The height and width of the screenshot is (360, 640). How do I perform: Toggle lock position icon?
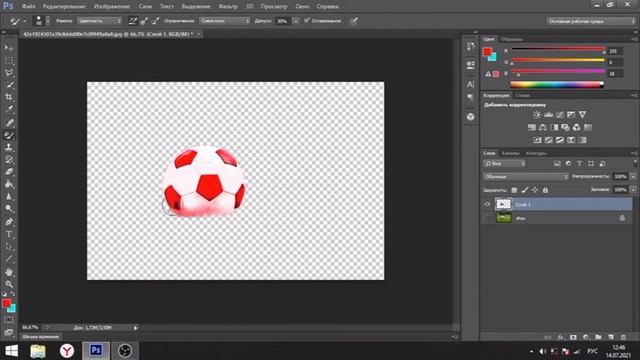[x=535, y=190]
